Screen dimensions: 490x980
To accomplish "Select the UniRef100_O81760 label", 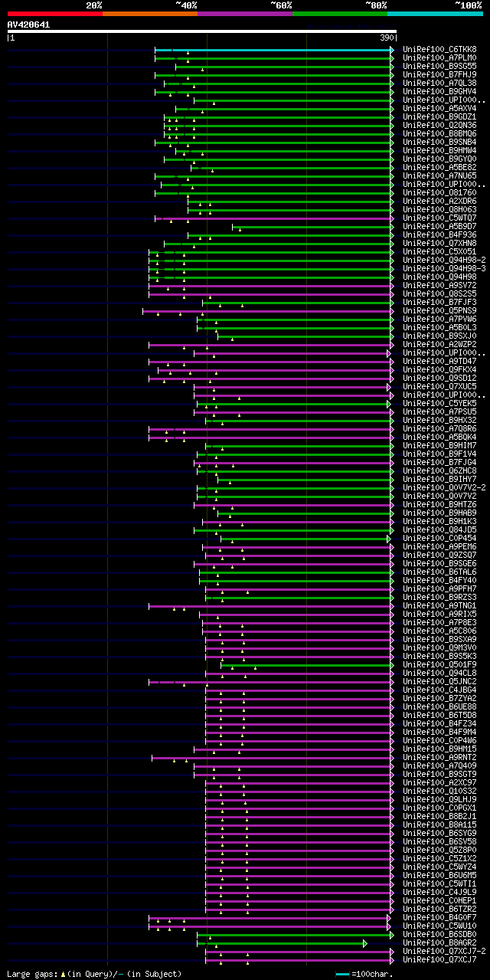I will [438, 192].
